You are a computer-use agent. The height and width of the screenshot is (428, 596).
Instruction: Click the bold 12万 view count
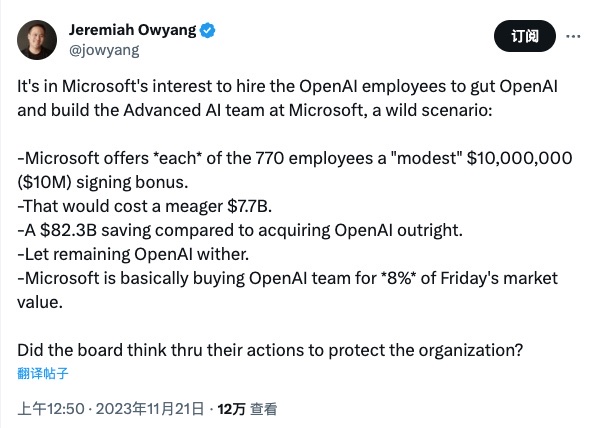[x=231, y=409]
